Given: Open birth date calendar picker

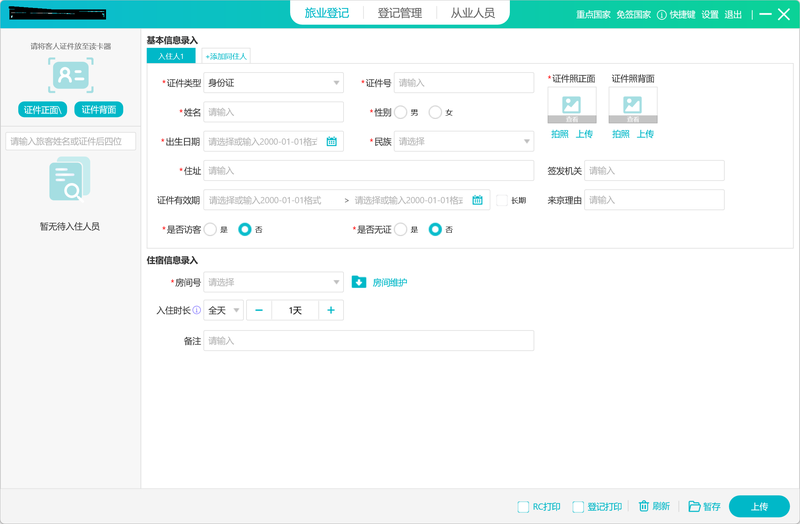Looking at the screenshot, I should [332, 141].
